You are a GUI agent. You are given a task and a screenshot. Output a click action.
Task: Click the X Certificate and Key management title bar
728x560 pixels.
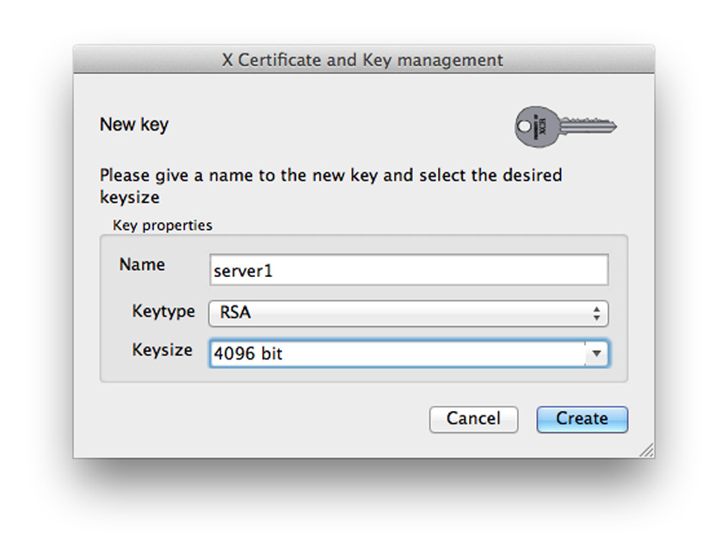363,60
